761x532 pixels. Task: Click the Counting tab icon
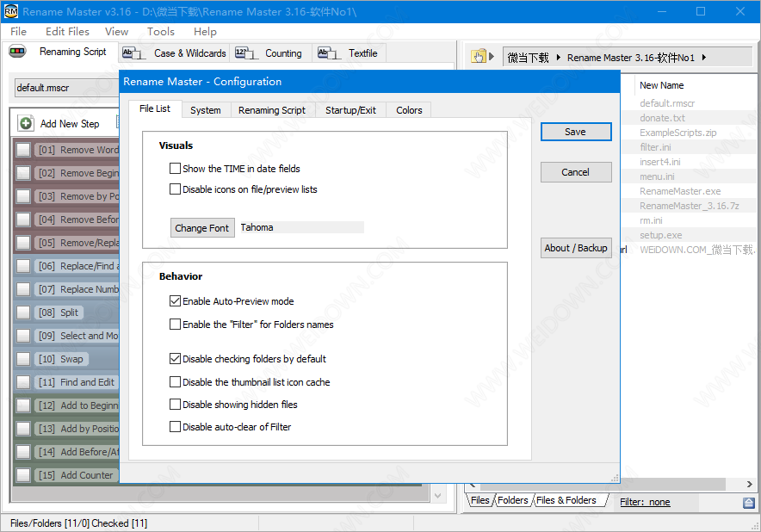coord(246,53)
